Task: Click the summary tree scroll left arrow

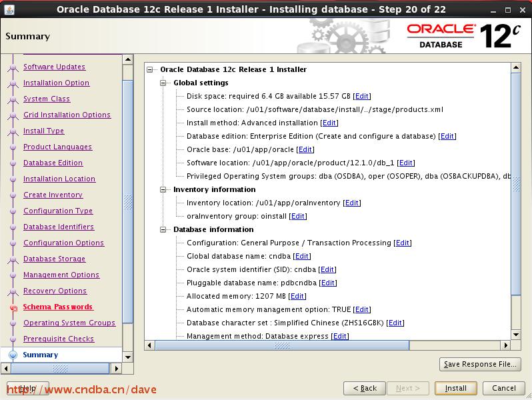Action: [149, 345]
